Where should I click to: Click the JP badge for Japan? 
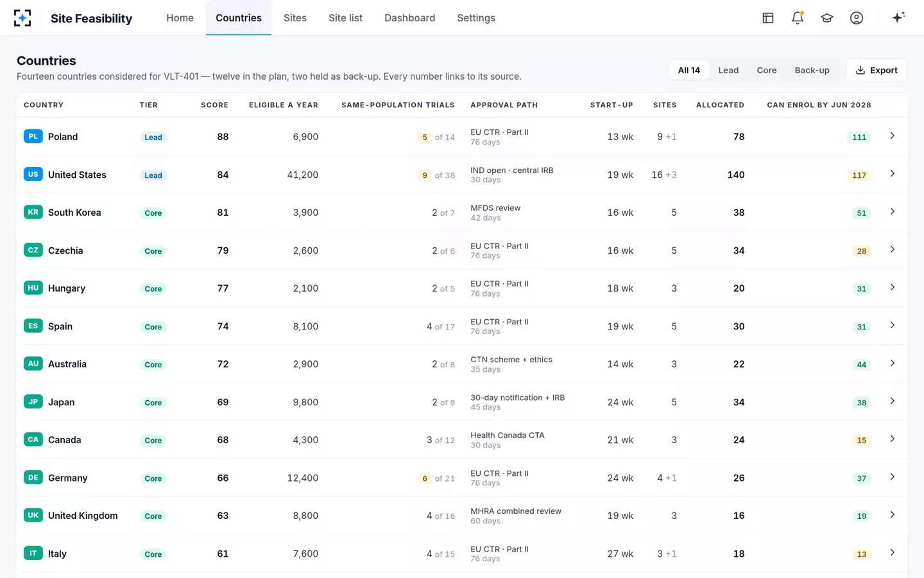33,401
